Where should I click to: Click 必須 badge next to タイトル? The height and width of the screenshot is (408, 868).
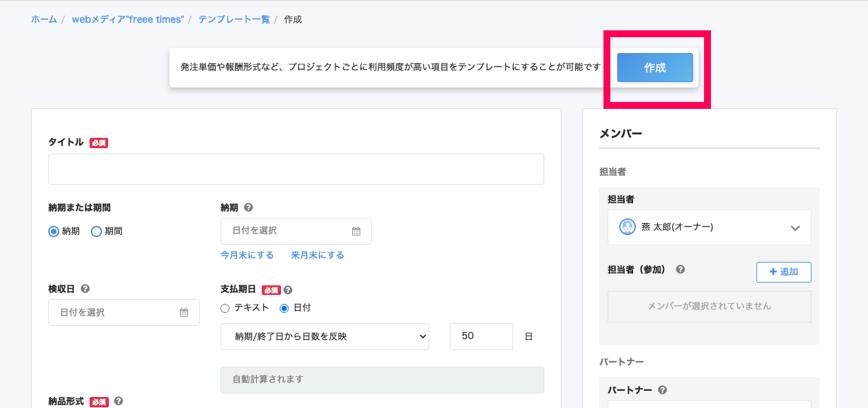point(99,143)
